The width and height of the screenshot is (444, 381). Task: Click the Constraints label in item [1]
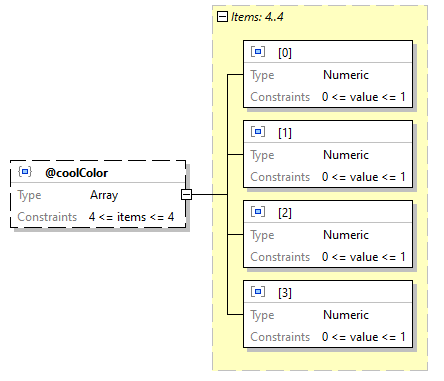coord(280,177)
